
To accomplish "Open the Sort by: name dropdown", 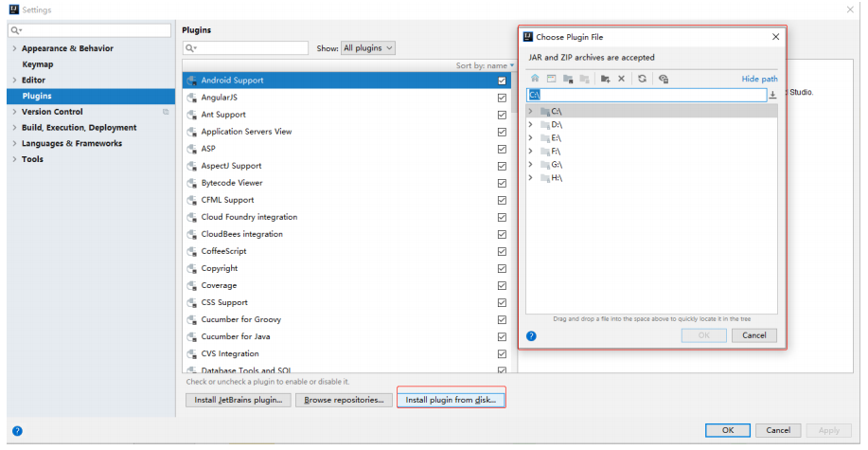I will click(x=485, y=65).
